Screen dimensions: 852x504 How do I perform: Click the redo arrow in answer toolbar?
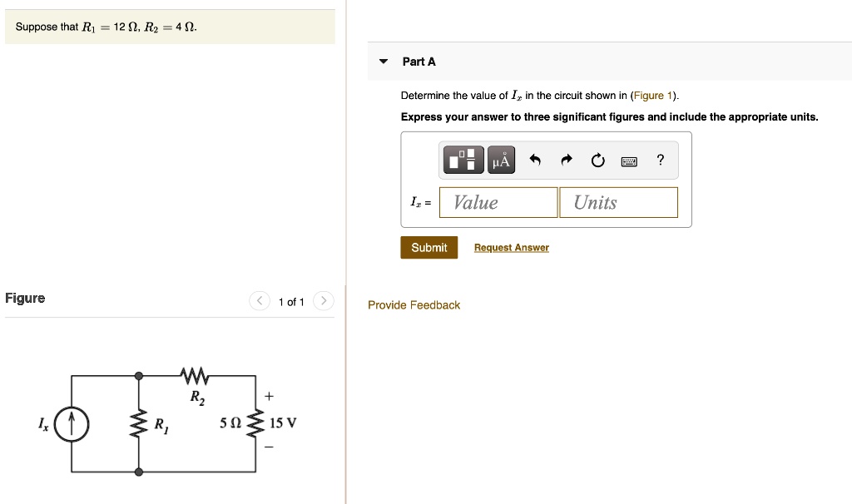click(565, 159)
